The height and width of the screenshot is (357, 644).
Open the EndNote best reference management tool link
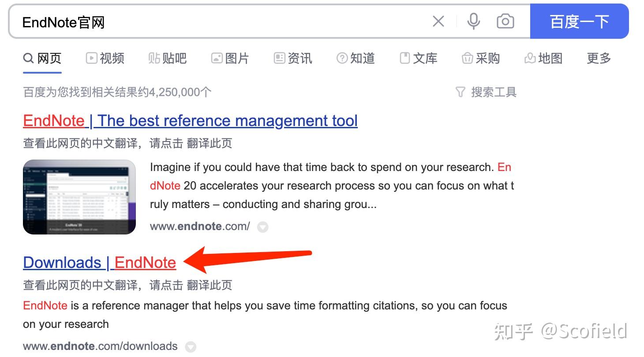coord(190,121)
